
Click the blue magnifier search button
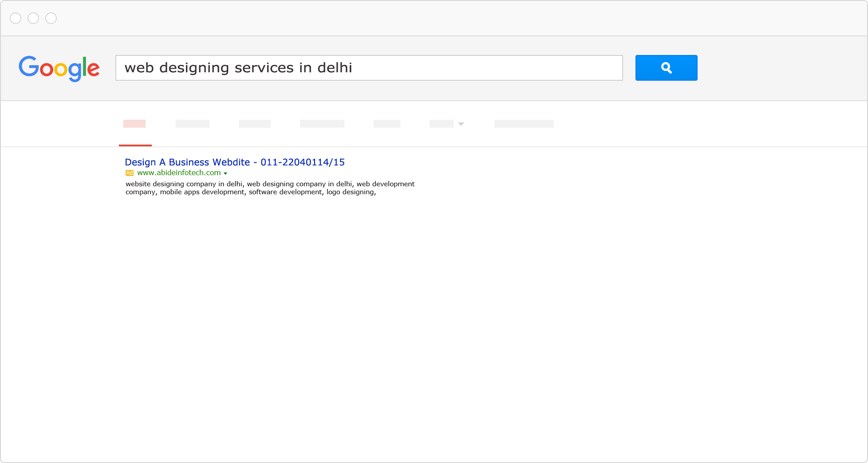point(666,68)
